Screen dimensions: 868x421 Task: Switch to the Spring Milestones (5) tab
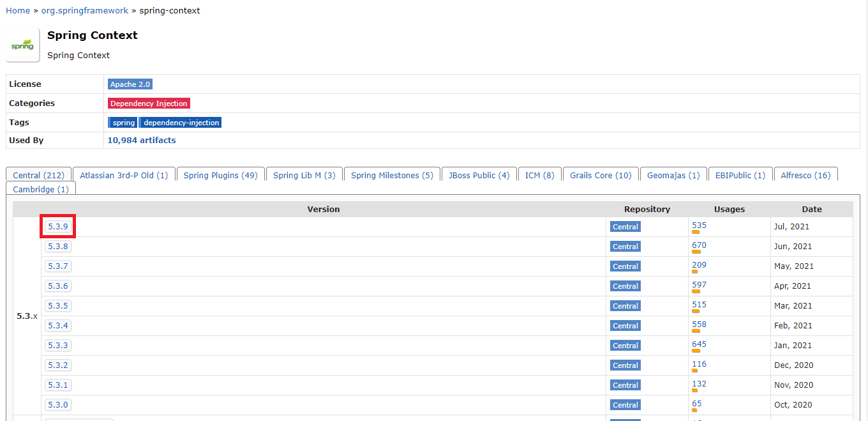[x=392, y=175]
